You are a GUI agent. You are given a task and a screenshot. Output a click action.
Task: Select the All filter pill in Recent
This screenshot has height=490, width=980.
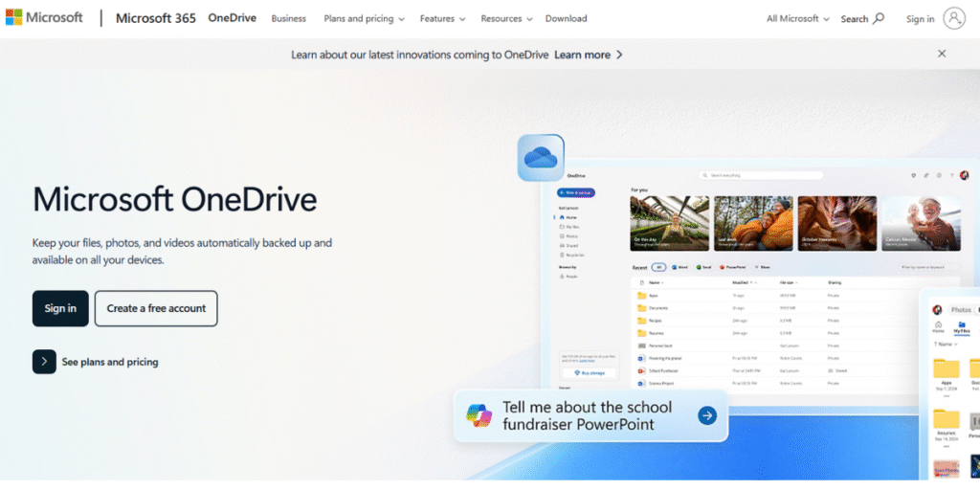[x=658, y=267]
